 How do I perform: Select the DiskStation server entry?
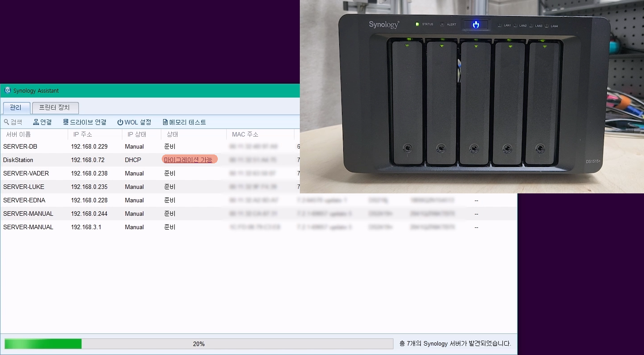(18, 160)
